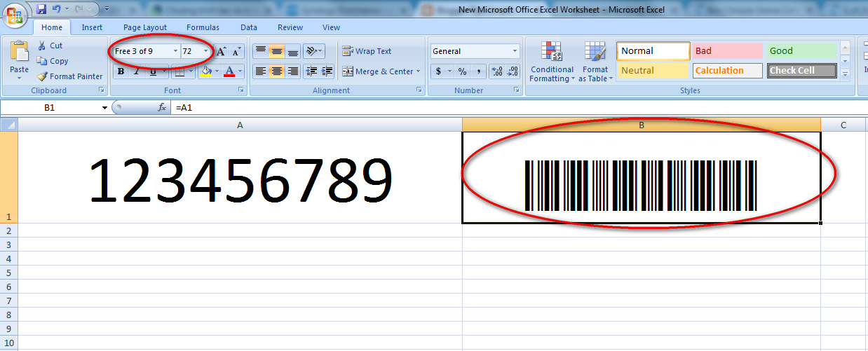
Task: Click the Paste clipboard icon
Action: click(x=19, y=53)
